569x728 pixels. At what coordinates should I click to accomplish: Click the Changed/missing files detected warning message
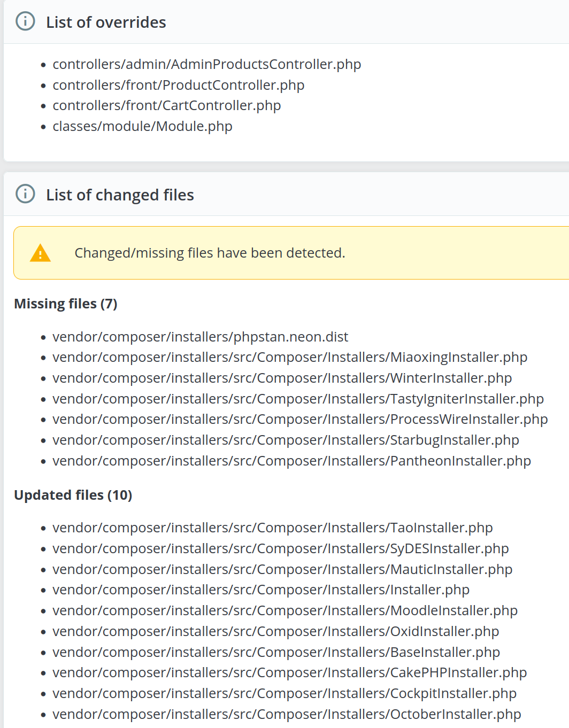pos(210,253)
